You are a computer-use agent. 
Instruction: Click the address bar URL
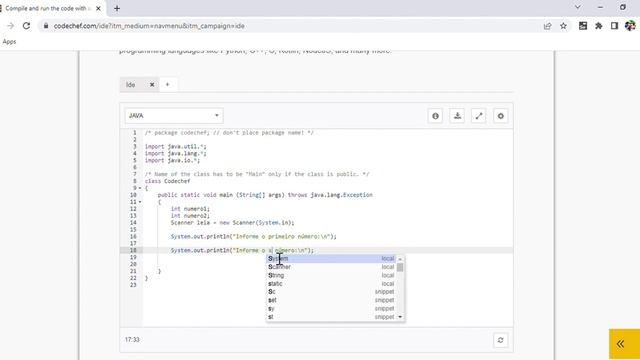[149, 26]
